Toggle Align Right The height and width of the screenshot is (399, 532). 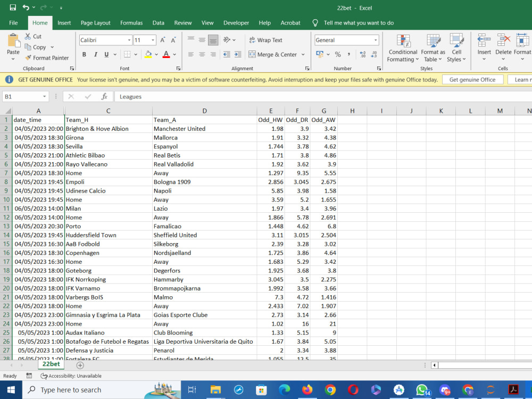213,54
